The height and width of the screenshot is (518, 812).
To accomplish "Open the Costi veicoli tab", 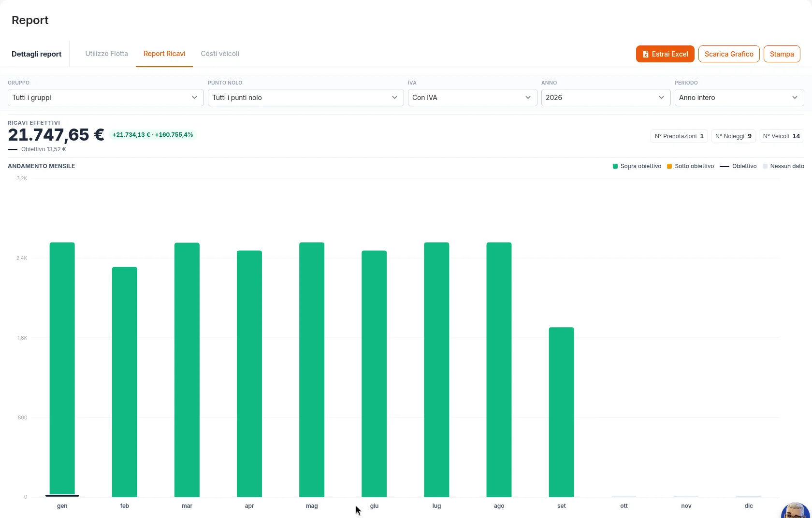I will pyautogui.click(x=220, y=54).
